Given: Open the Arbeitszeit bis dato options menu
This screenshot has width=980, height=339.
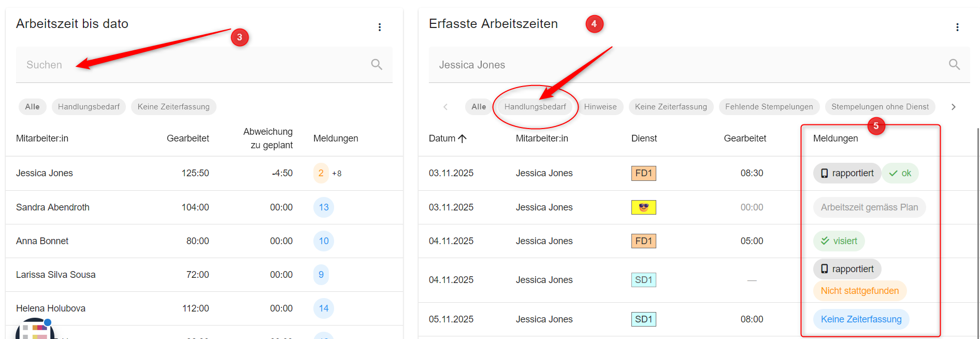Looking at the screenshot, I should pos(380,27).
